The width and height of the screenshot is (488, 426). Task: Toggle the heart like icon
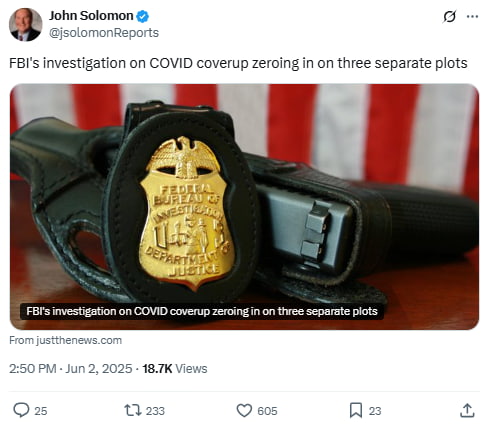[244, 410]
